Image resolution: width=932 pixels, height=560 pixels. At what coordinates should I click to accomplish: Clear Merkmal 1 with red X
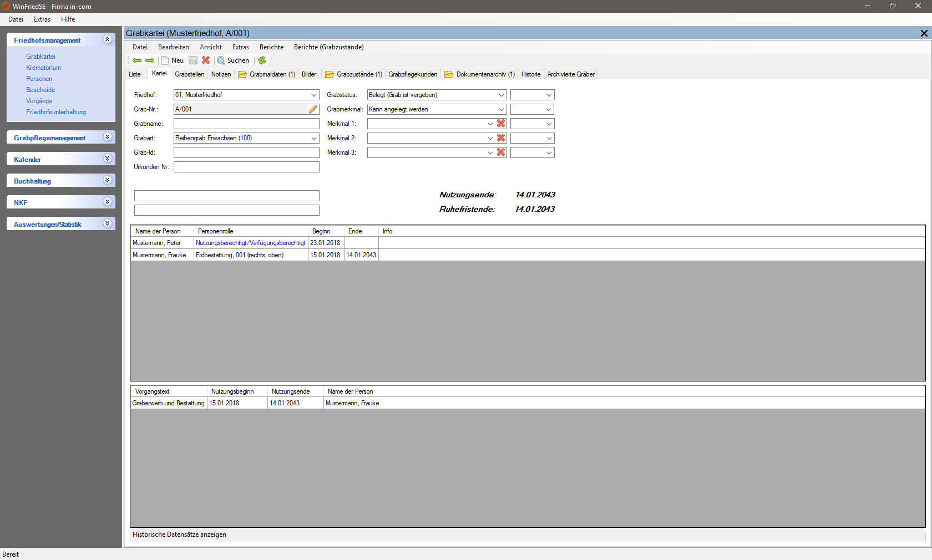click(x=501, y=124)
